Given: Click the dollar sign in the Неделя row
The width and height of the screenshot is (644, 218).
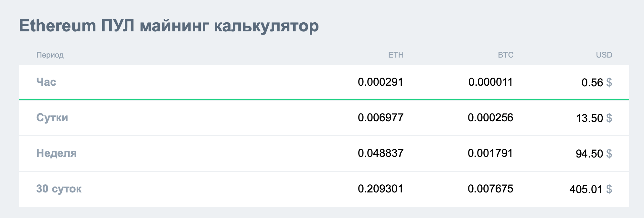Looking at the screenshot, I should pos(609,154).
